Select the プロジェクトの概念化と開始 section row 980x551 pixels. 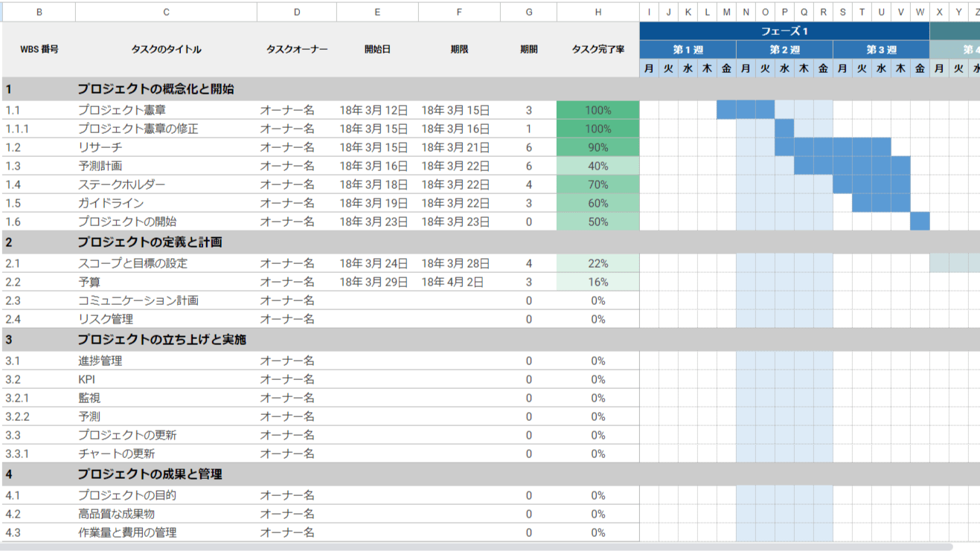[156, 89]
